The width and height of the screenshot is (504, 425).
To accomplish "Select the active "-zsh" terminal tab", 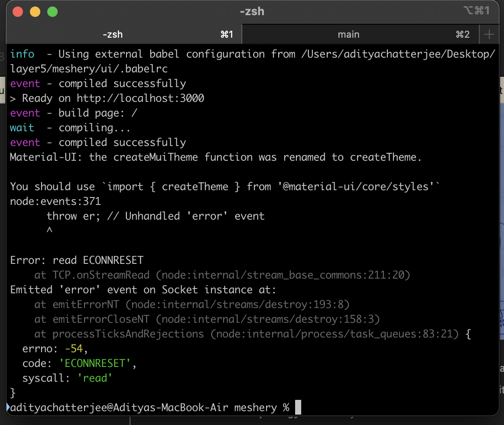I will click(113, 34).
